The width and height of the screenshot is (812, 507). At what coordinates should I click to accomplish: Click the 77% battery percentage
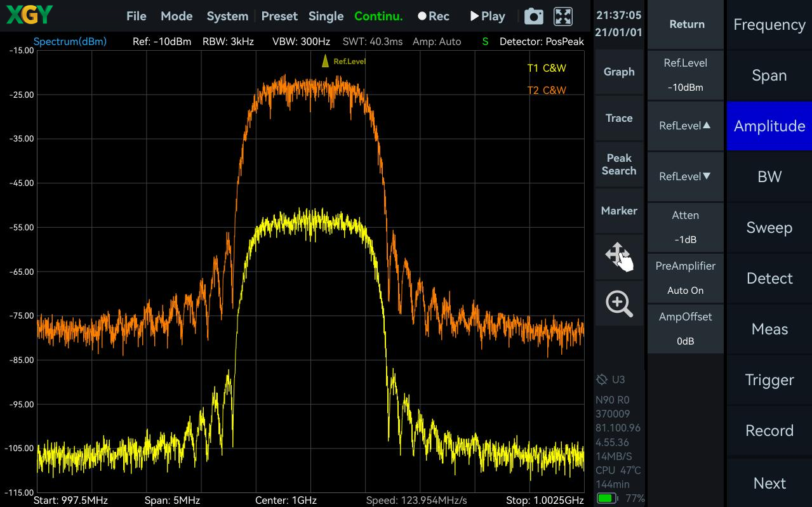(x=635, y=498)
